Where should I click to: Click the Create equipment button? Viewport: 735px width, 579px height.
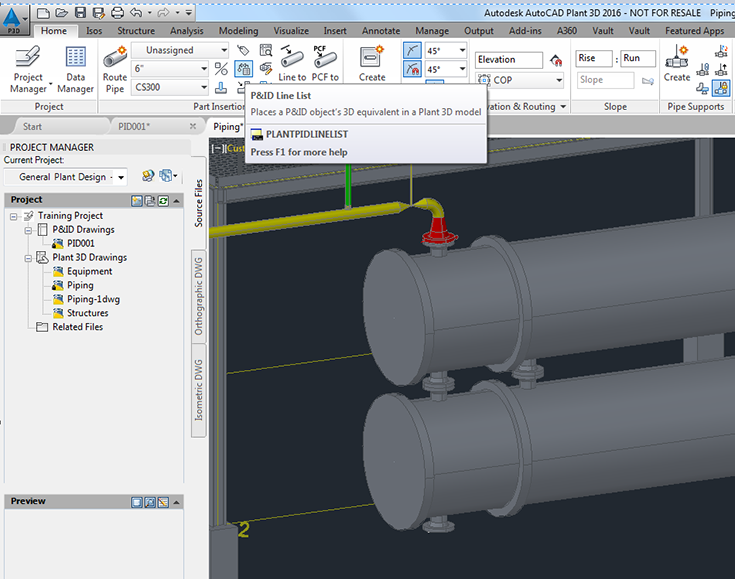click(x=372, y=64)
